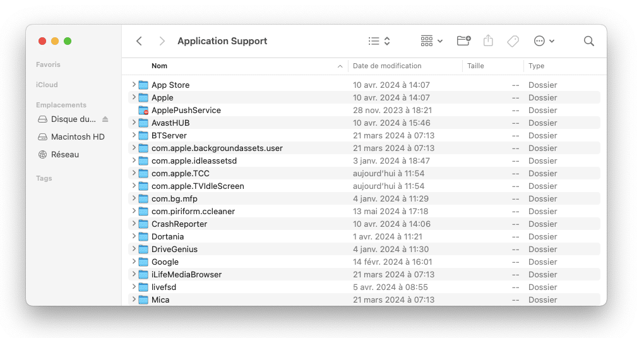
Task: Go forward with the right chevron button
Action: click(162, 41)
